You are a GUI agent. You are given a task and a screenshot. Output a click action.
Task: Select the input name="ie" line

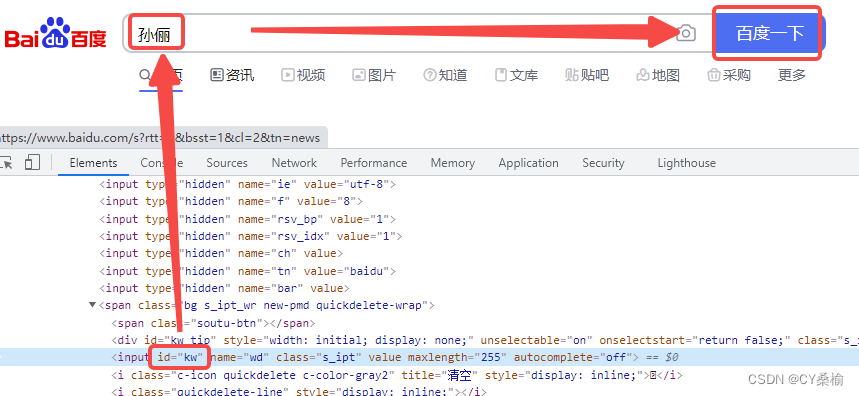248,184
